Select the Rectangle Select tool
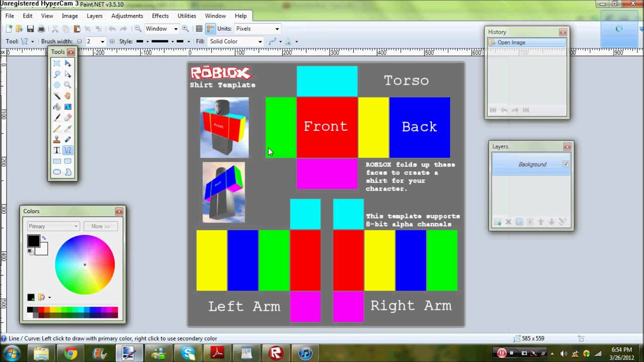The width and height of the screenshot is (644, 362). 57,63
